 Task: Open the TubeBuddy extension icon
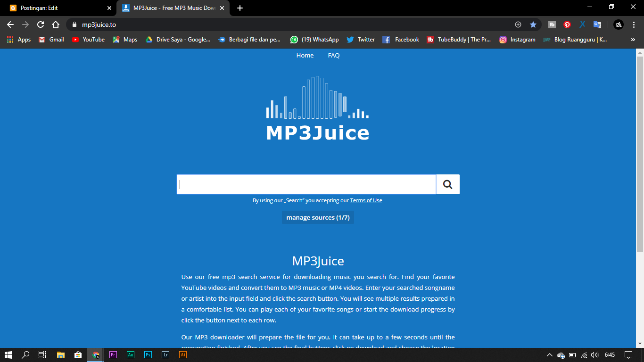tap(552, 25)
